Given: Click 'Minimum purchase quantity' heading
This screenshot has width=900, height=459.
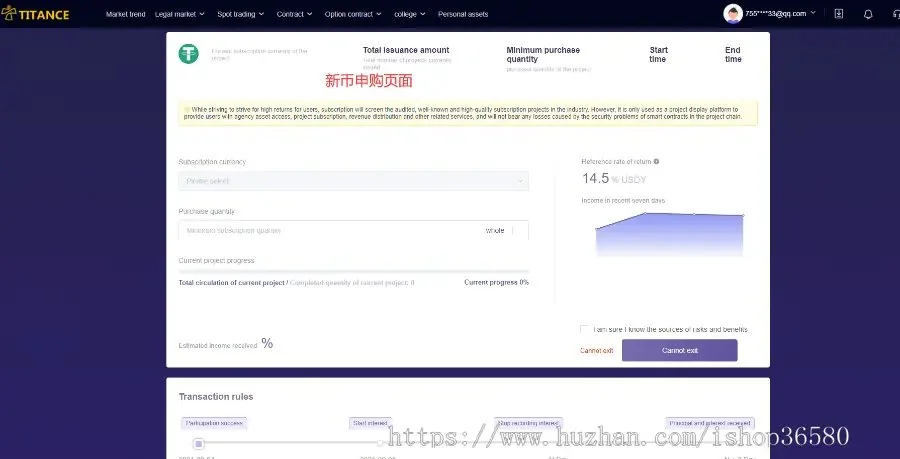Looking at the screenshot, I should click(543, 55).
